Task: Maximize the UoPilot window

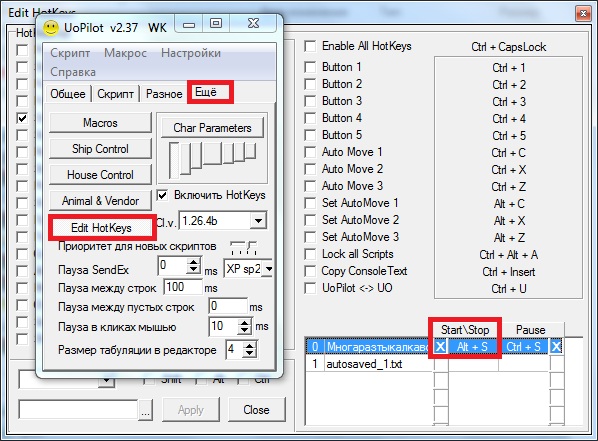Action: [216, 24]
